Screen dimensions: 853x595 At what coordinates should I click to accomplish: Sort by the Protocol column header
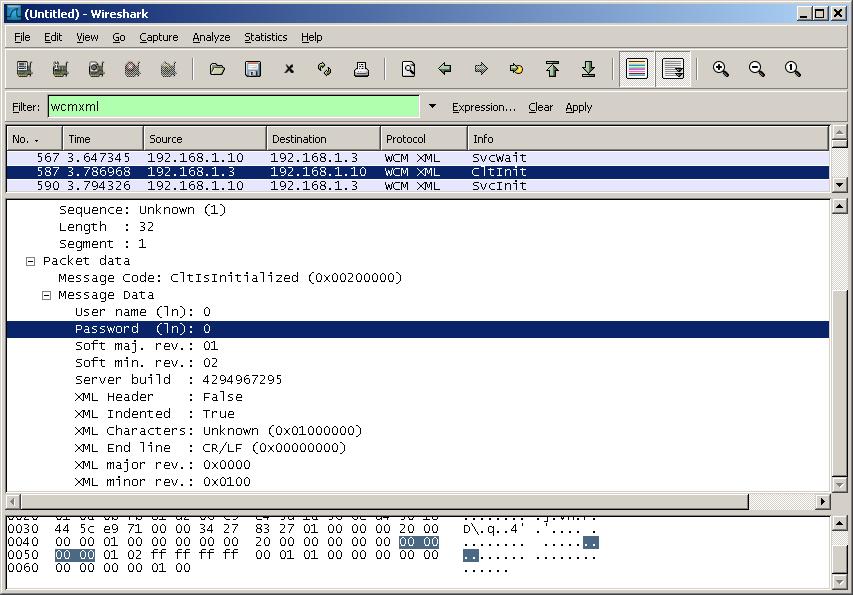424,139
